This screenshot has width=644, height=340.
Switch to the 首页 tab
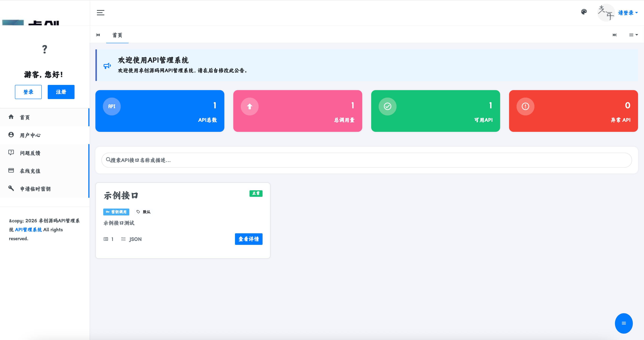(117, 35)
